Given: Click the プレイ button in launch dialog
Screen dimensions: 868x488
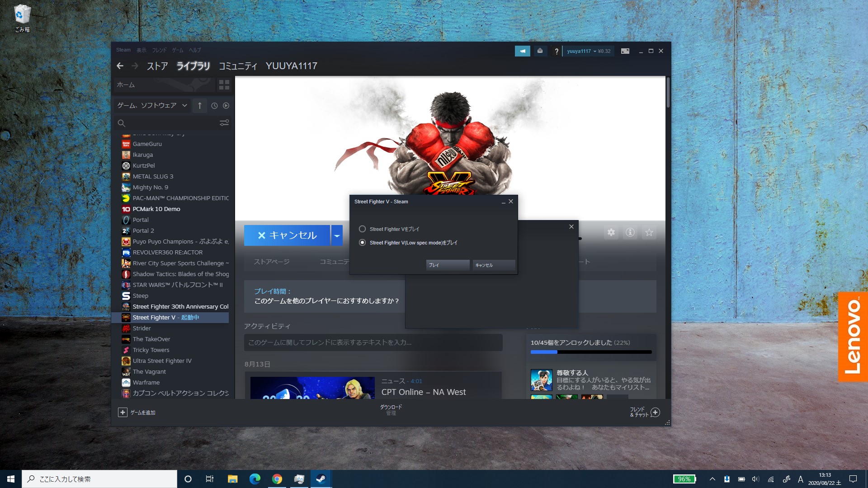Looking at the screenshot, I should (448, 265).
